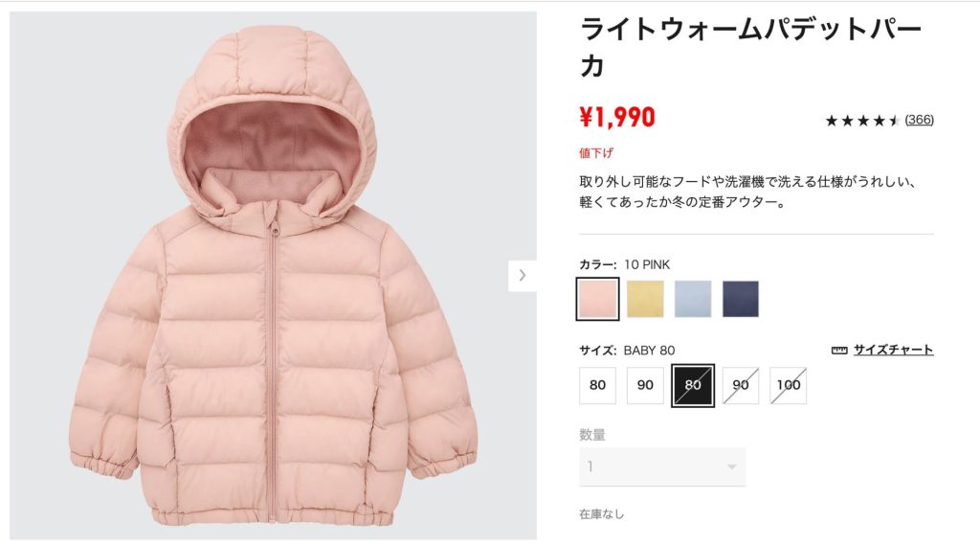Click the red 値下げ markdown label
The height and width of the screenshot is (545, 980).
(x=595, y=152)
